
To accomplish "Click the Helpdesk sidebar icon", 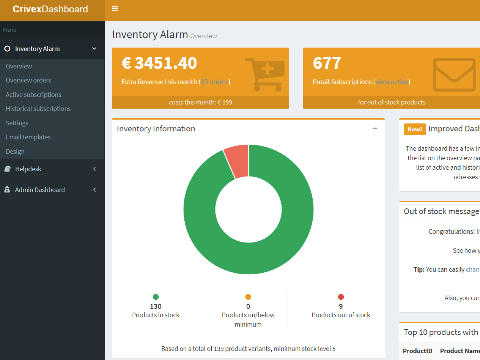I will point(7,169).
